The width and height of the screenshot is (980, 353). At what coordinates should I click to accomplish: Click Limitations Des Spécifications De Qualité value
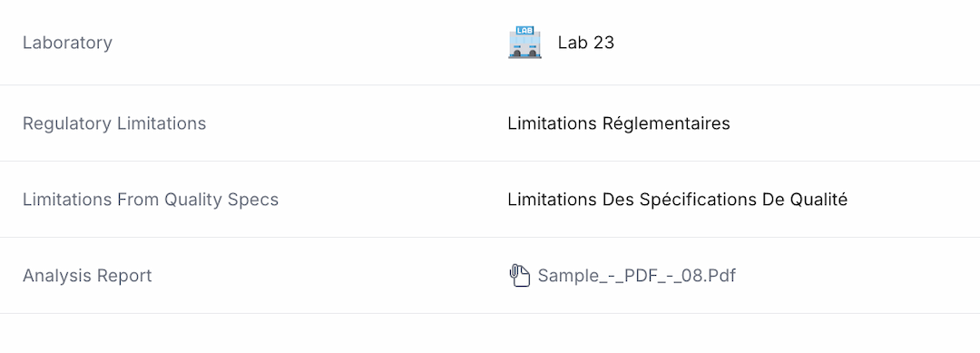tap(678, 200)
